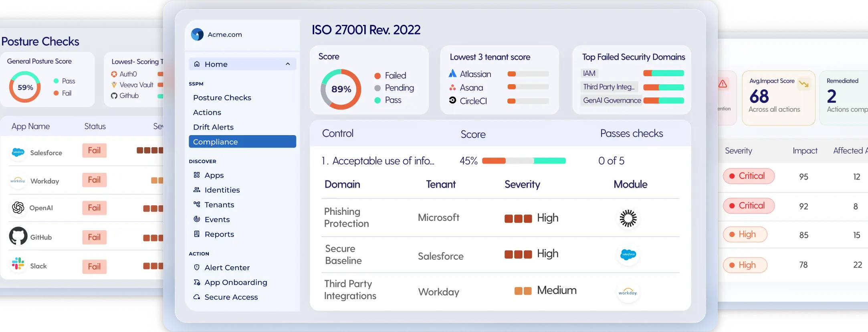Open the Reports page label

click(x=219, y=234)
